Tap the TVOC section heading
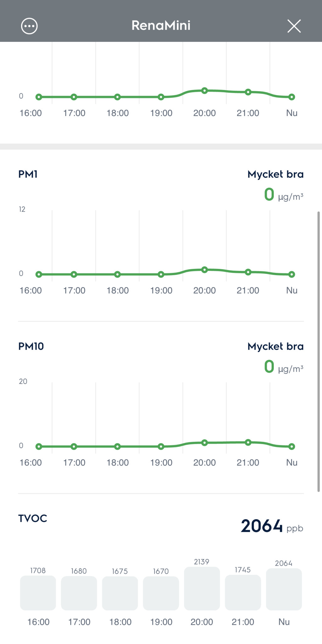The width and height of the screenshot is (322, 644). tap(33, 518)
